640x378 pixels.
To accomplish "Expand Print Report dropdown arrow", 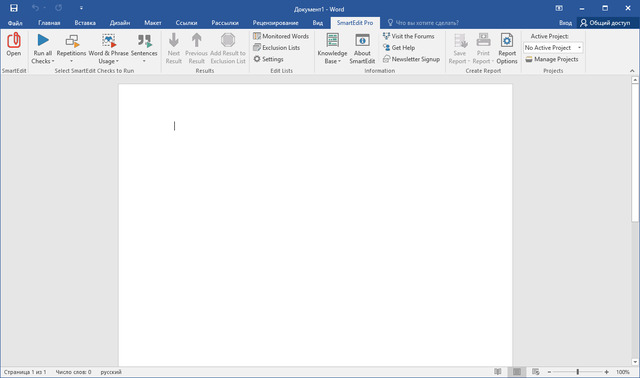I will (493, 61).
